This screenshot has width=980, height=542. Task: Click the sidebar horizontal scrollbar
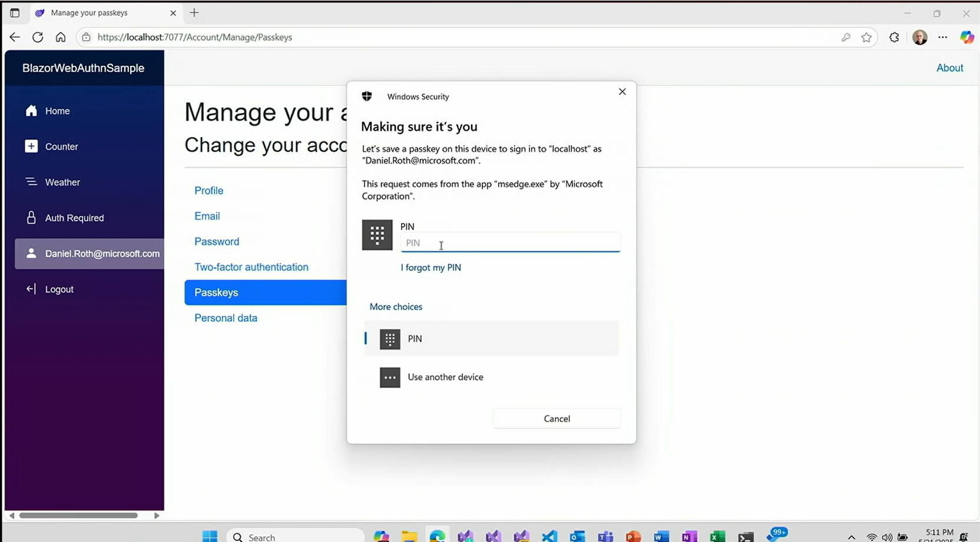[x=78, y=516]
